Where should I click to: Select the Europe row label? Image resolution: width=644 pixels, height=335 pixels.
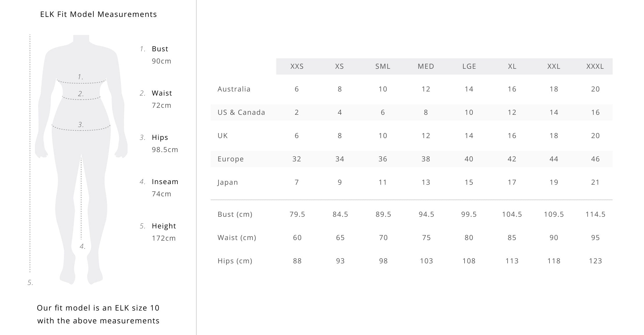point(230,159)
